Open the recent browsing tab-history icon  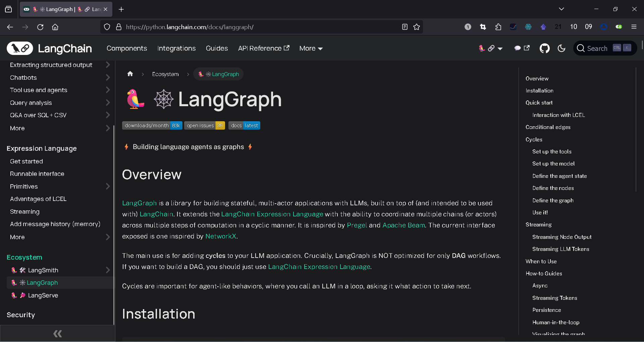pos(8,9)
